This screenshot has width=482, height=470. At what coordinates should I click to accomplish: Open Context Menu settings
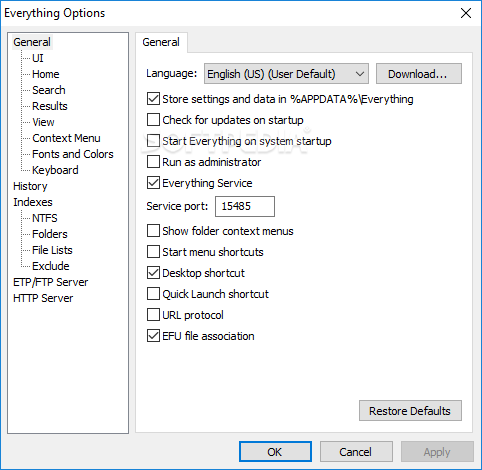[x=66, y=138]
